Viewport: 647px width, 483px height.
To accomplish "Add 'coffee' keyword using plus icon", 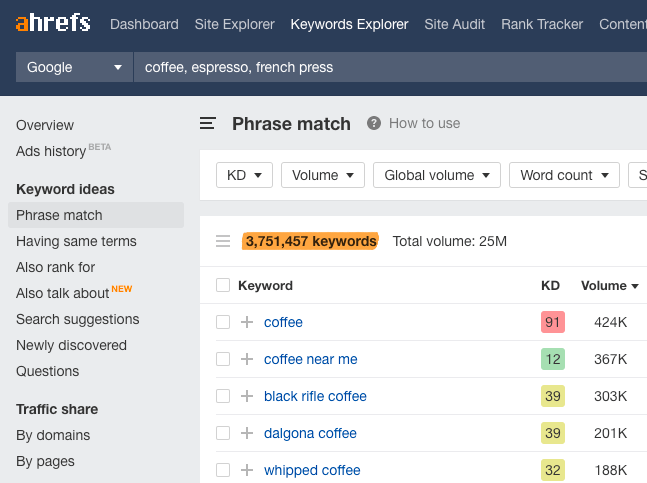I will tap(247, 322).
